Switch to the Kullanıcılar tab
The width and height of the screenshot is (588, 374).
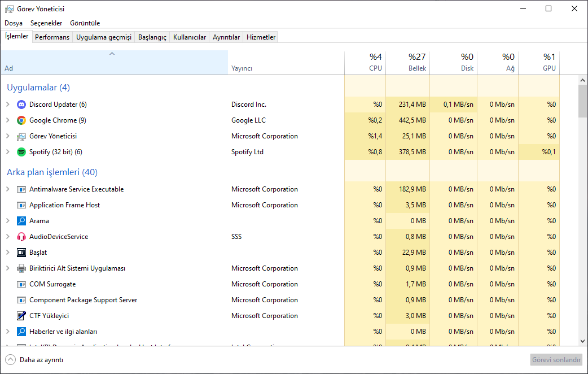coord(190,37)
